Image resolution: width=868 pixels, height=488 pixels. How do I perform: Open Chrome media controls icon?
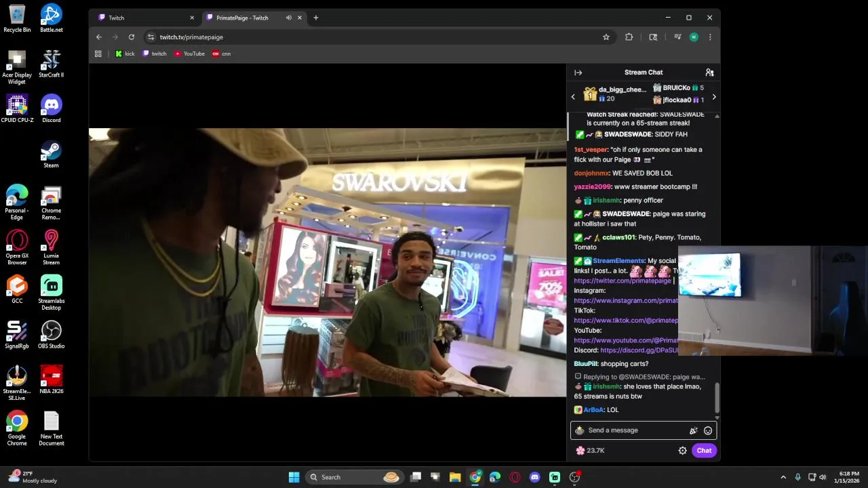tap(677, 37)
